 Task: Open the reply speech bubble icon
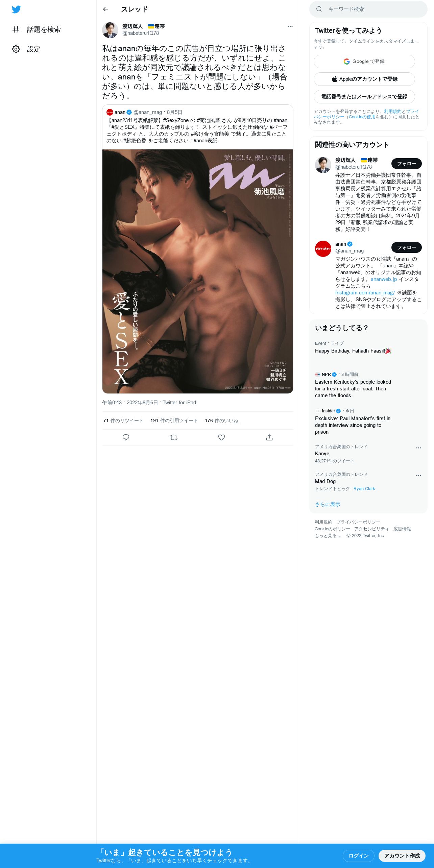[126, 437]
